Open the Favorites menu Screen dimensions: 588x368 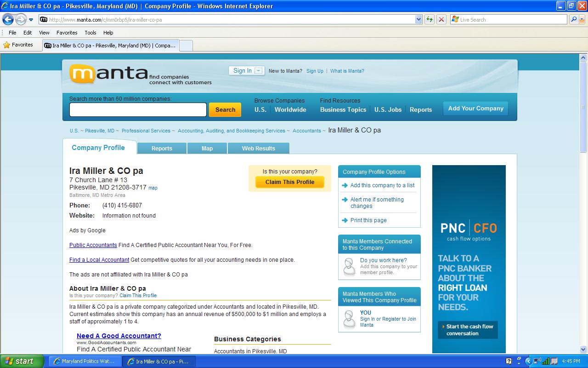(67, 33)
